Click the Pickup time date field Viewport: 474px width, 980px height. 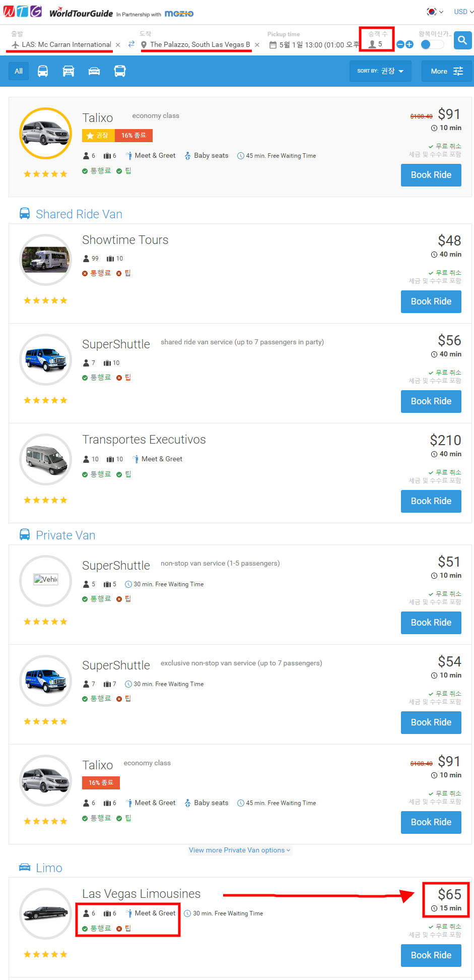coord(314,45)
